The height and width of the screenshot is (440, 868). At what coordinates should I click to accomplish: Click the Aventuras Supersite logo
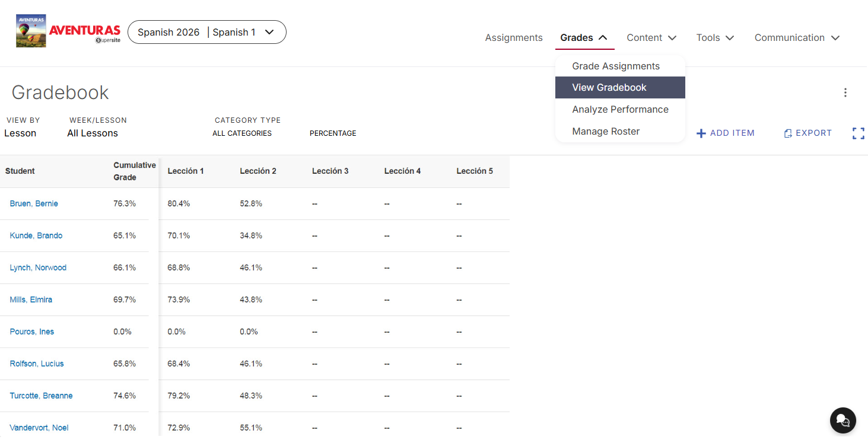point(69,31)
